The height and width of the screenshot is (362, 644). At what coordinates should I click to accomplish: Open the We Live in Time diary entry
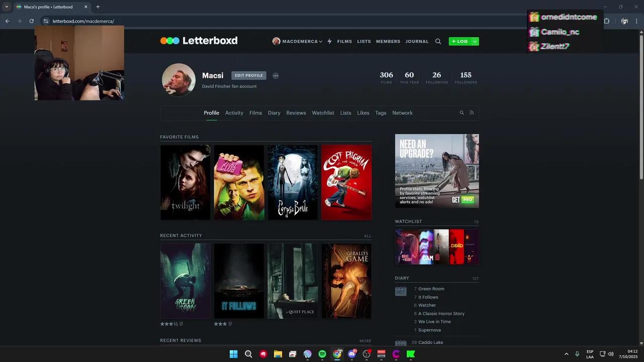pyautogui.click(x=434, y=322)
